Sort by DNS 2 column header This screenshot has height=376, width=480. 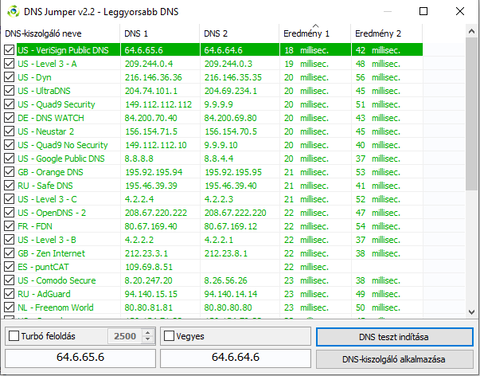pyautogui.click(x=239, y=33)
